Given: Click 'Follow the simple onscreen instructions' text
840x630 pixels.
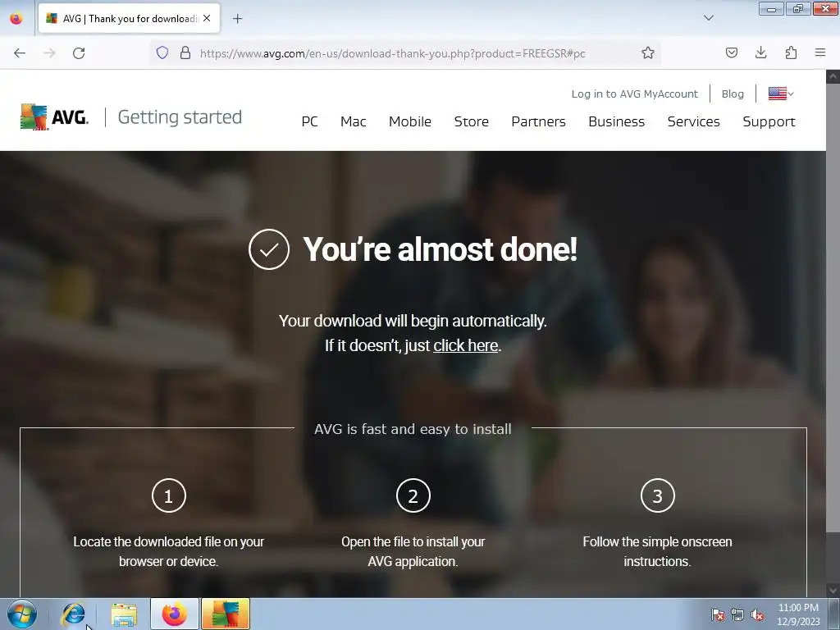Looking at the screenshot, I should click(657, 551).
